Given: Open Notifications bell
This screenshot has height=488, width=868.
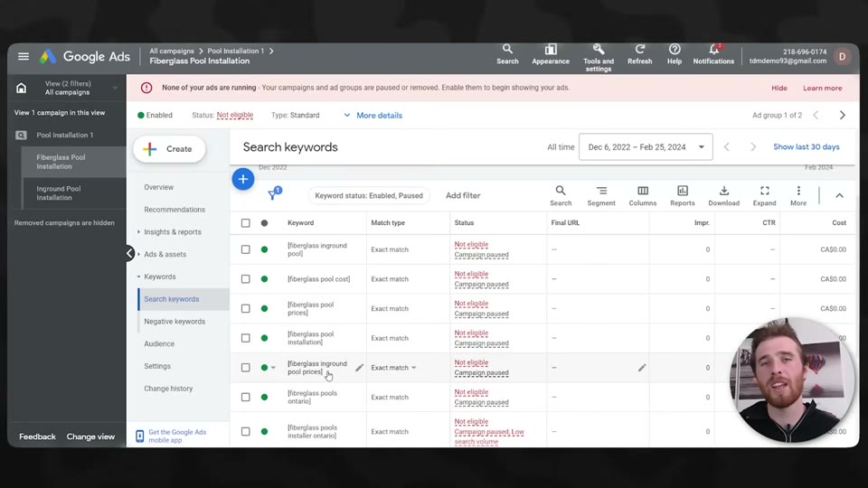Looking at the screenshot, I should 713,55.
